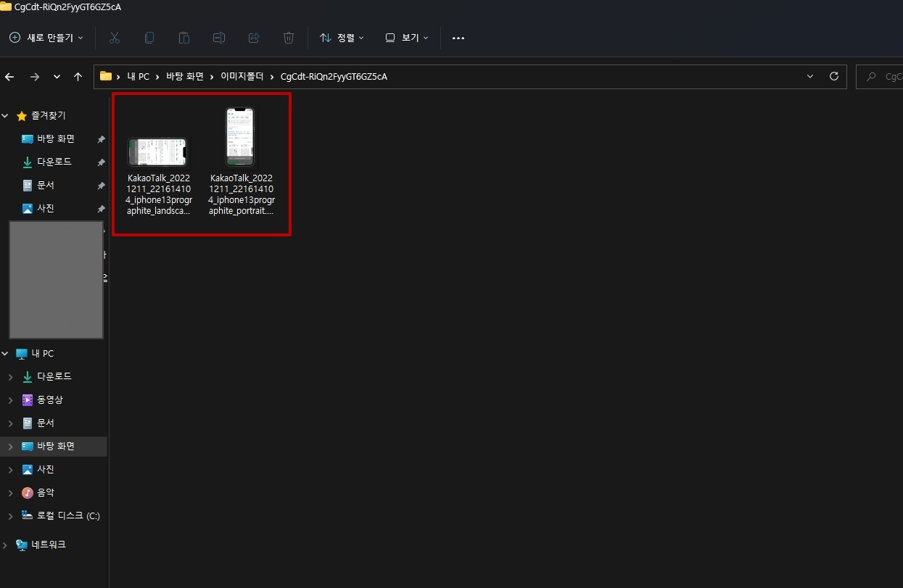903x588 pixels.
Task: Expand 바탕 화면 under 내 PC
Action: (10, 447)
